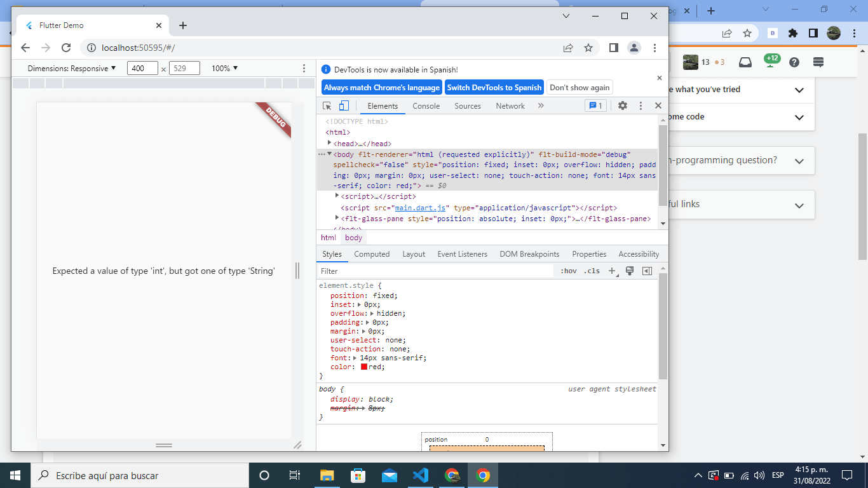Viewport: 868px width, 488px height.
Task: Click the Styles filter input
Action: point(436,271)
